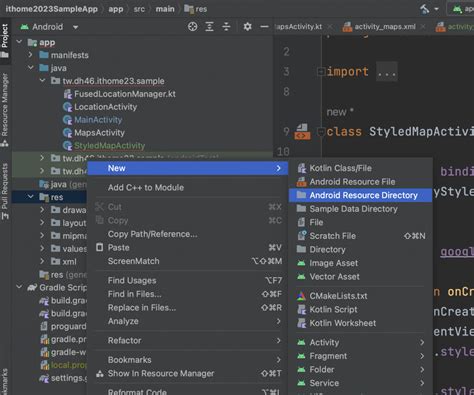Expand the manifests folder
474x395 pixels.
[31, 55]
